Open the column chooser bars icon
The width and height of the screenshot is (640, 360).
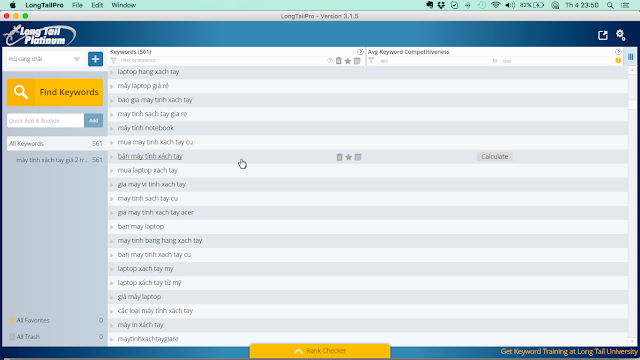(x=631, y=57)
